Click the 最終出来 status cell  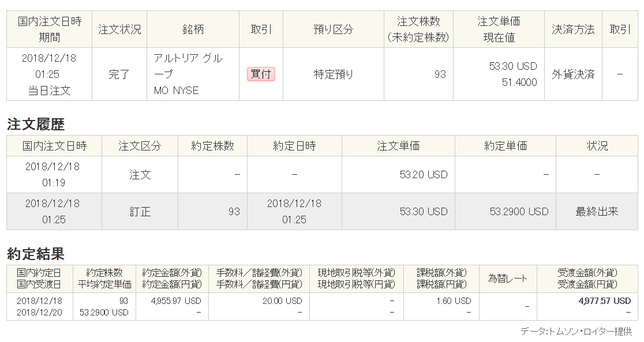(597, 212)
